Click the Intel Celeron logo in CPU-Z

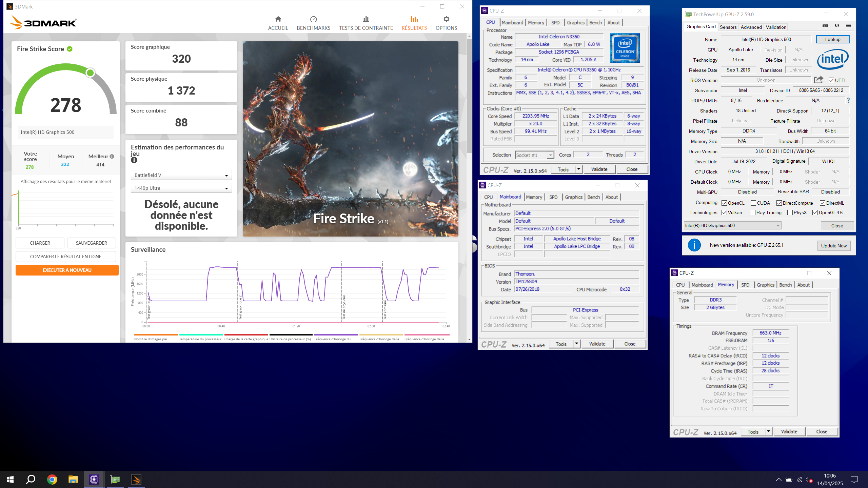click(x=625, y=48)
